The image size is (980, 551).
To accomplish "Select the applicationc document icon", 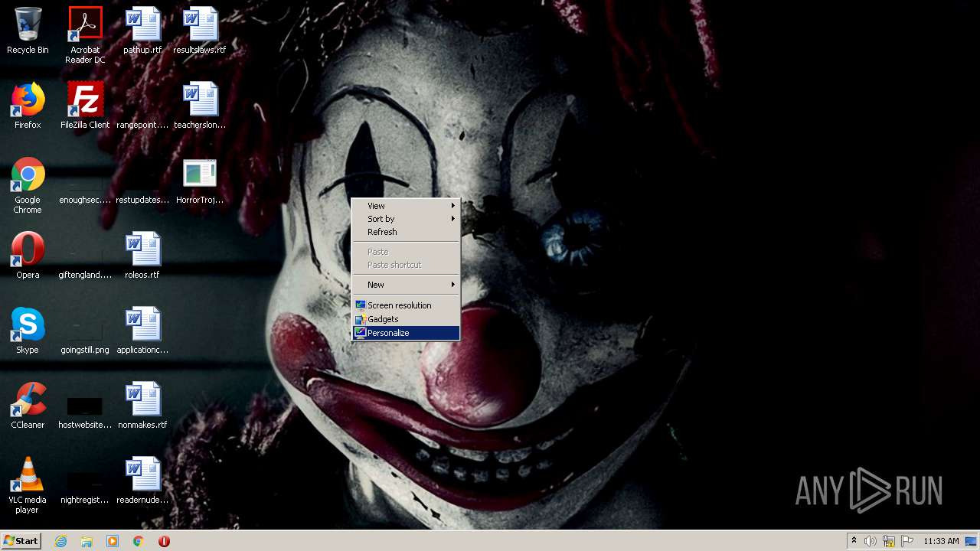I will pyautogui.click(x=142, y=331).
